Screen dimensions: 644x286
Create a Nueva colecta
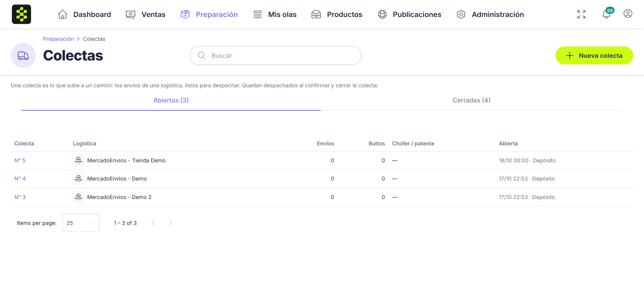594,55
